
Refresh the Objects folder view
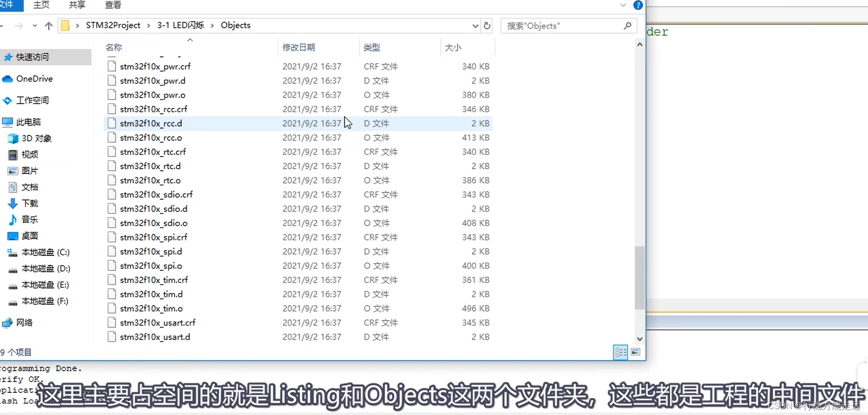487,26
